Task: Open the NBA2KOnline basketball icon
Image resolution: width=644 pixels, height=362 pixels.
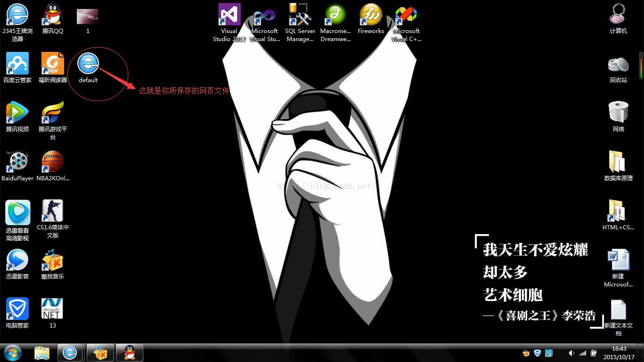Action: 53,166
